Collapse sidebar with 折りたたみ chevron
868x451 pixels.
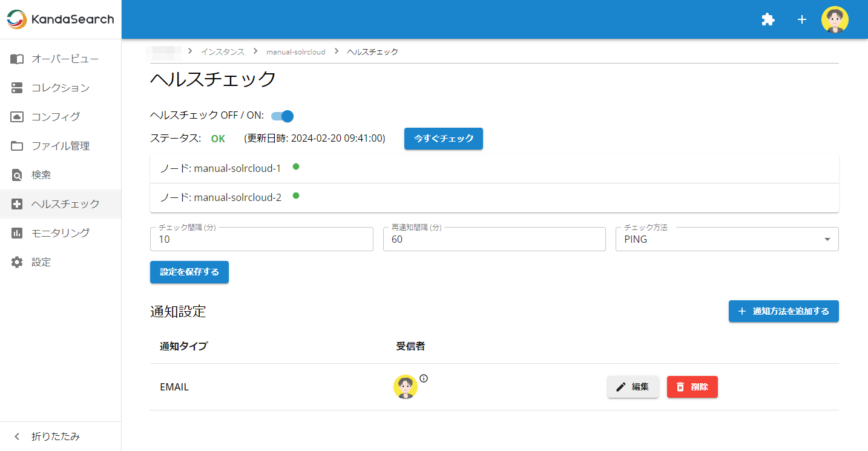(x=17, y=436)
